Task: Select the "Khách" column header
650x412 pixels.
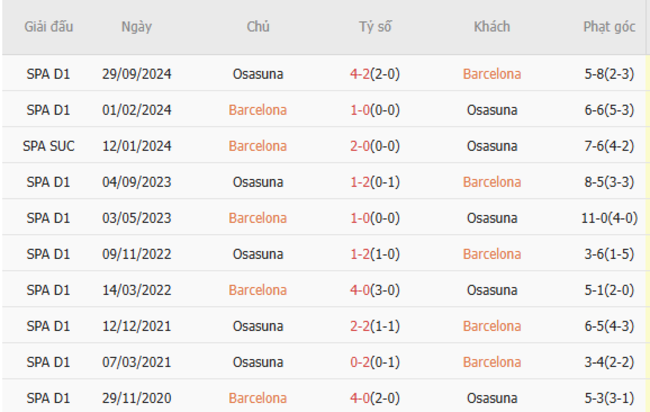Action: click(x=492, y=27)
